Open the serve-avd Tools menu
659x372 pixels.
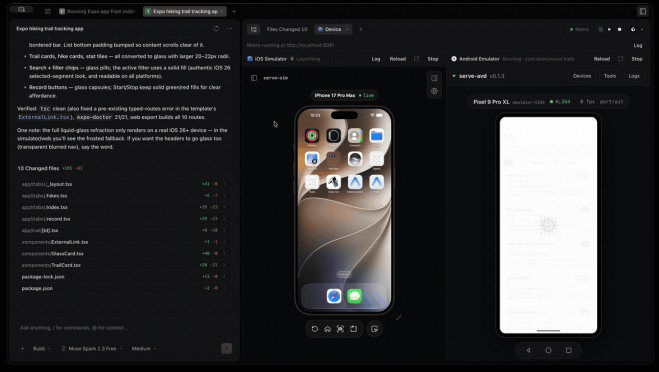pyautogui.click(x=610, y=76)
